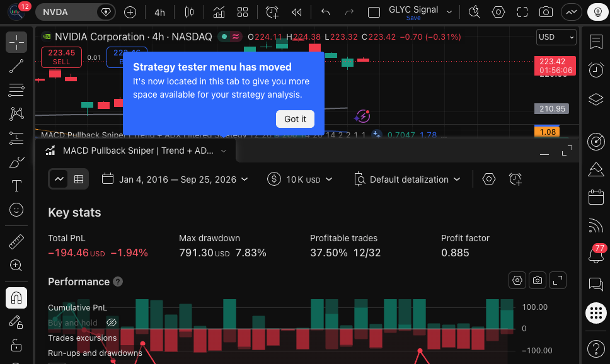
Task: Open the chats panel
Action: click(x=596, y=284)
